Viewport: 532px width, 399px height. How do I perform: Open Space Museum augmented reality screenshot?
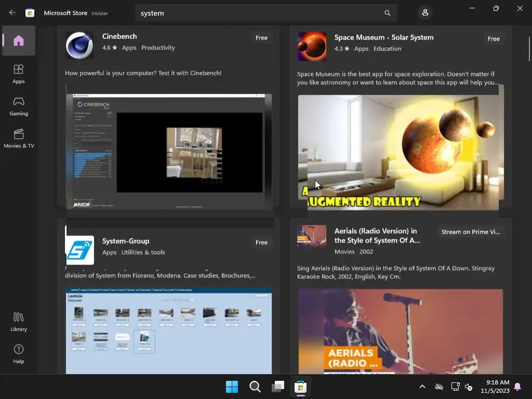(401, 152)
